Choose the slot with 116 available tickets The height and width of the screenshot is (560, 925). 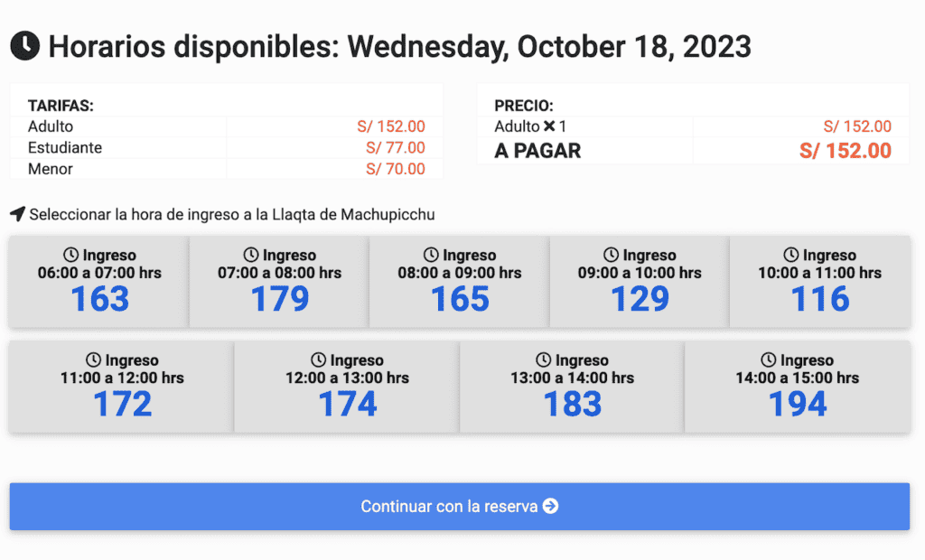click(820, 282)
